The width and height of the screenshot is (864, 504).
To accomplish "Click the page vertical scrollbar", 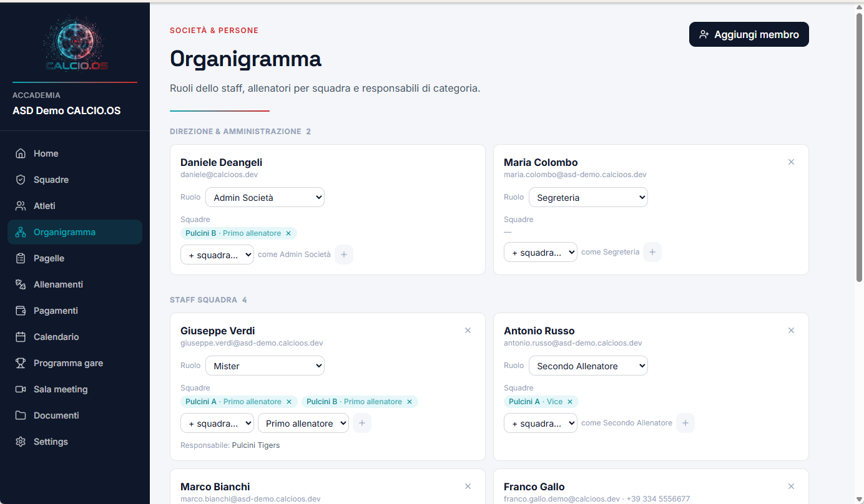I will pyautogui.click(x=859, y=147).
